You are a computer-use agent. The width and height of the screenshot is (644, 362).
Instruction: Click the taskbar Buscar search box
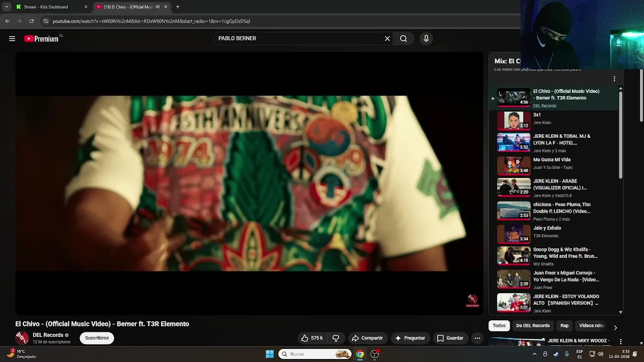point(315,354)
